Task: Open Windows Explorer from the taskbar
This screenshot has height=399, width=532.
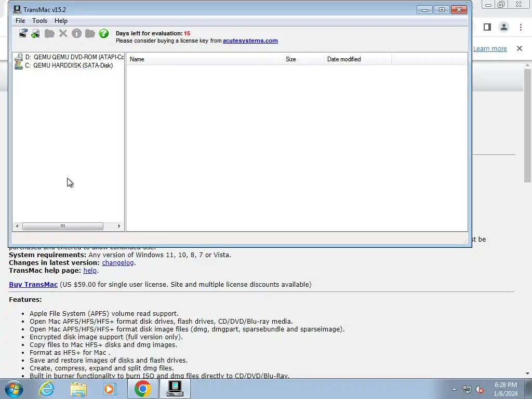Action: 78,389
